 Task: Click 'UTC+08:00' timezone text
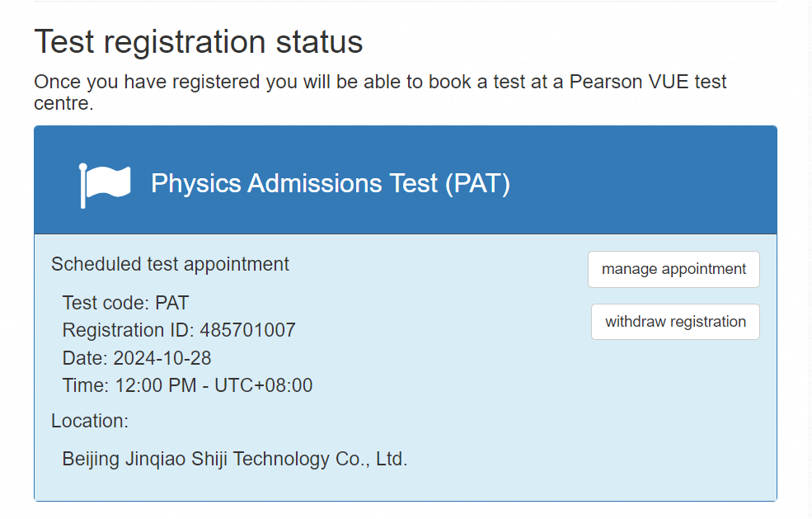[x=263, y=386]
